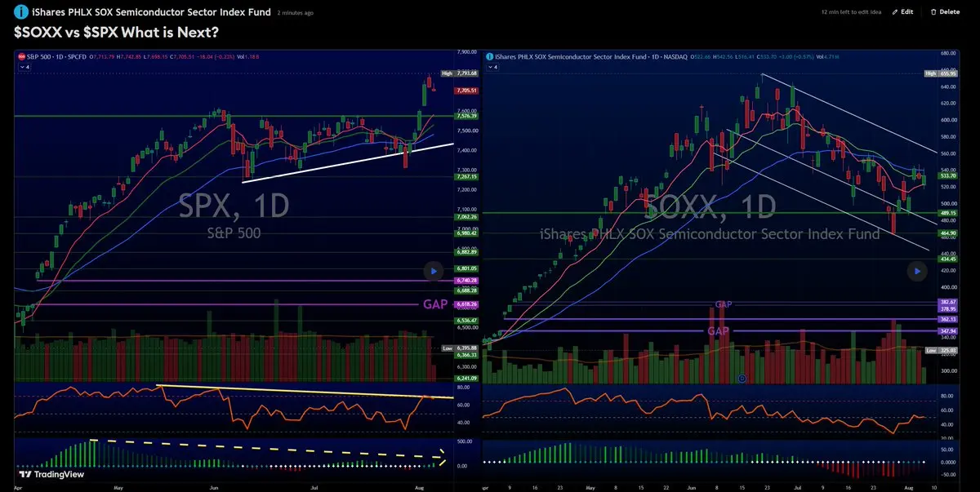The image size is (980, 492).
Task: Click the High 655.95 label on SOXX chart
Action: point(942,73)
